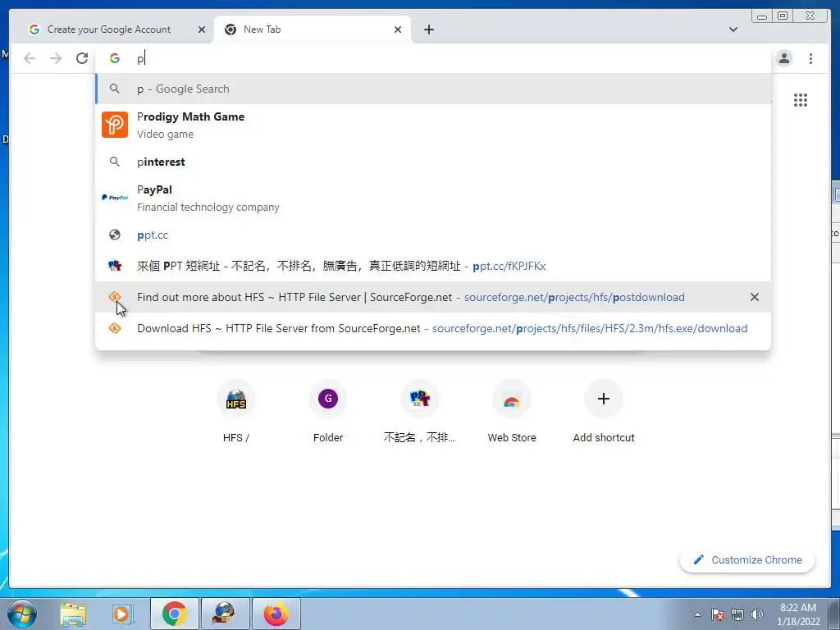The image size is (840, 630).
Task: Click the browser forward arrow
Action: (x=56, y=58)
